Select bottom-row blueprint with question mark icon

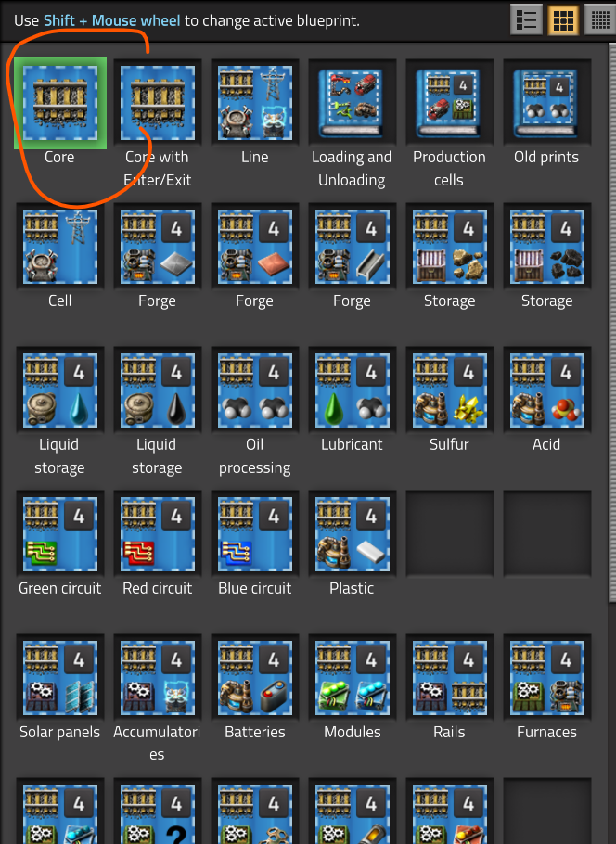point(157,812)
